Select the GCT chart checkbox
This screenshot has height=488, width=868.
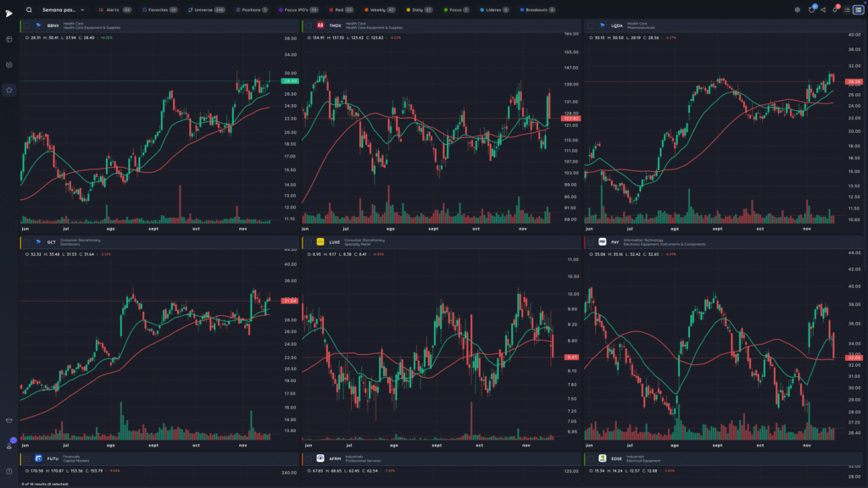tap(26, 242)
